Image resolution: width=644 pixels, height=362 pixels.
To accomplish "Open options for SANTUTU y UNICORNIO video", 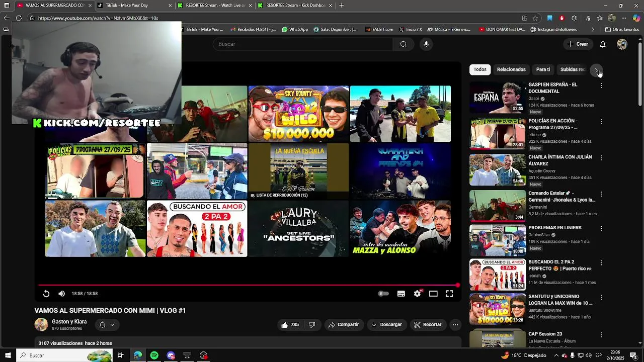I will click(601, 298).
